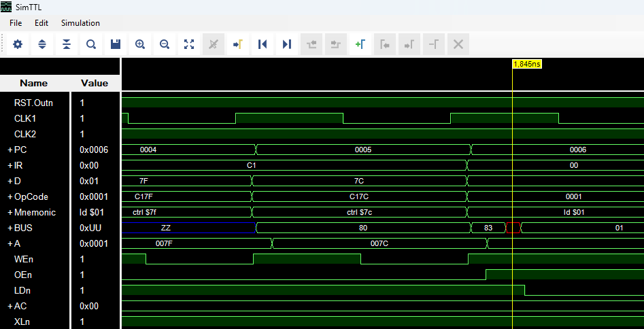Jump to previous edge with skip-back icon
644x329 pixels.
click(262, 44)
